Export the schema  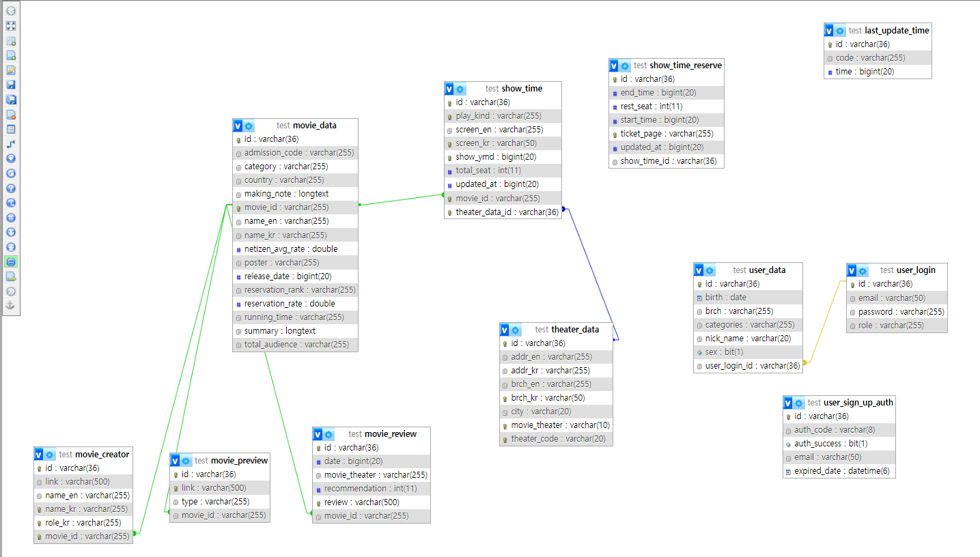coord(11,276)
